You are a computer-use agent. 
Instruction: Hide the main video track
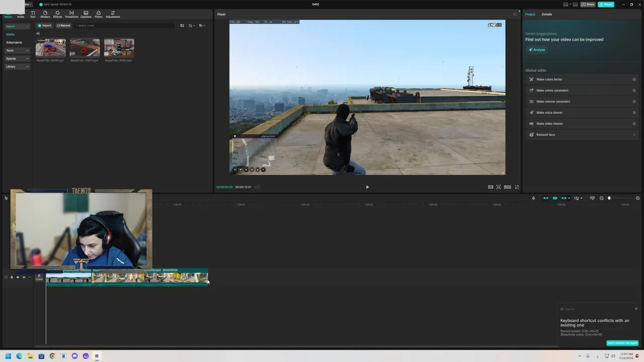tap(18, 277)
